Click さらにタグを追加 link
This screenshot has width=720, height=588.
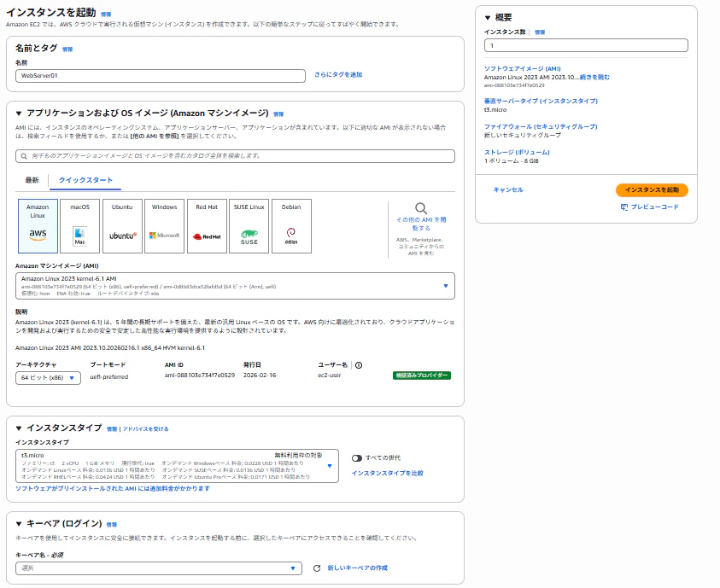pyautogui.click(x=338, y=75)
